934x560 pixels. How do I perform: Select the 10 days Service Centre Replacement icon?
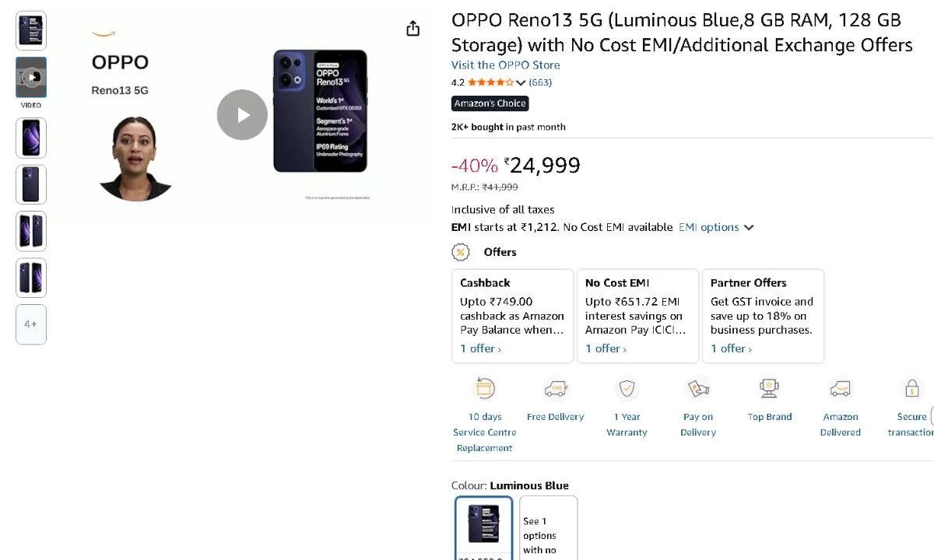point(484,388)
